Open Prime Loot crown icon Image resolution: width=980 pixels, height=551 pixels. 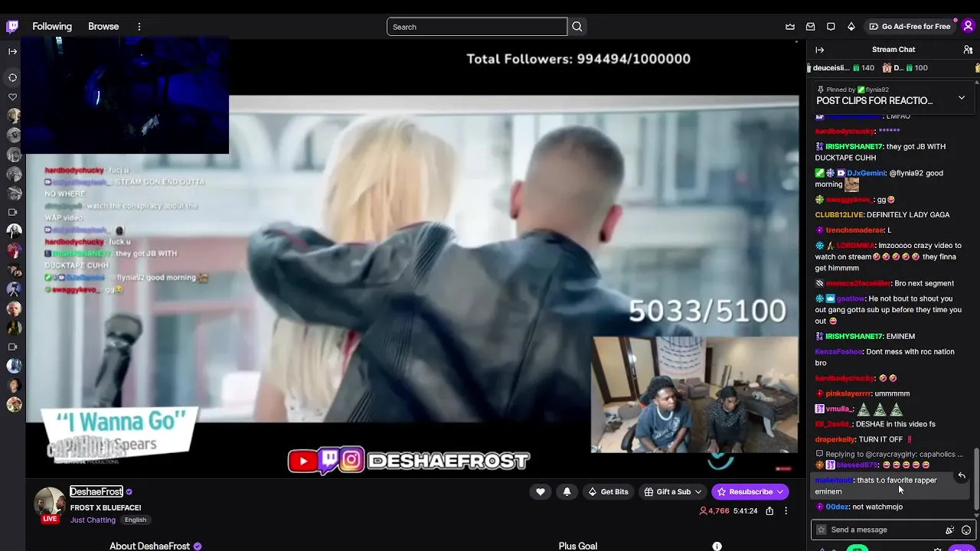click(x=790, y=27)
